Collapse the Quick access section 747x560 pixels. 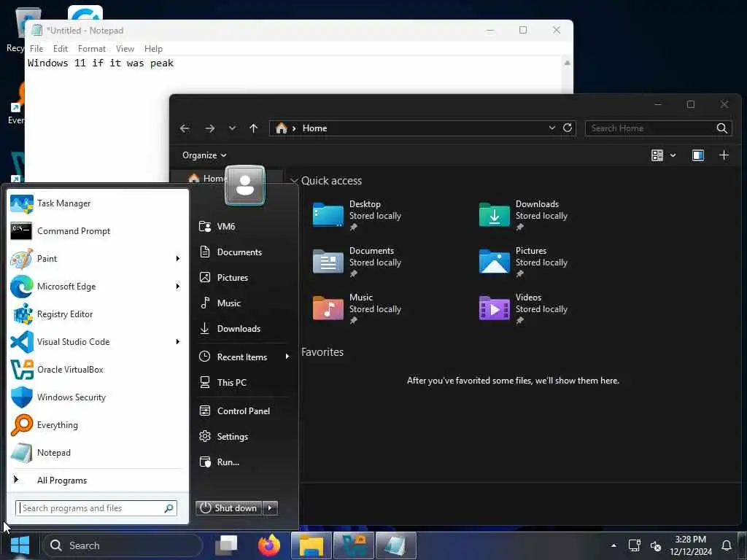(294, 181)
